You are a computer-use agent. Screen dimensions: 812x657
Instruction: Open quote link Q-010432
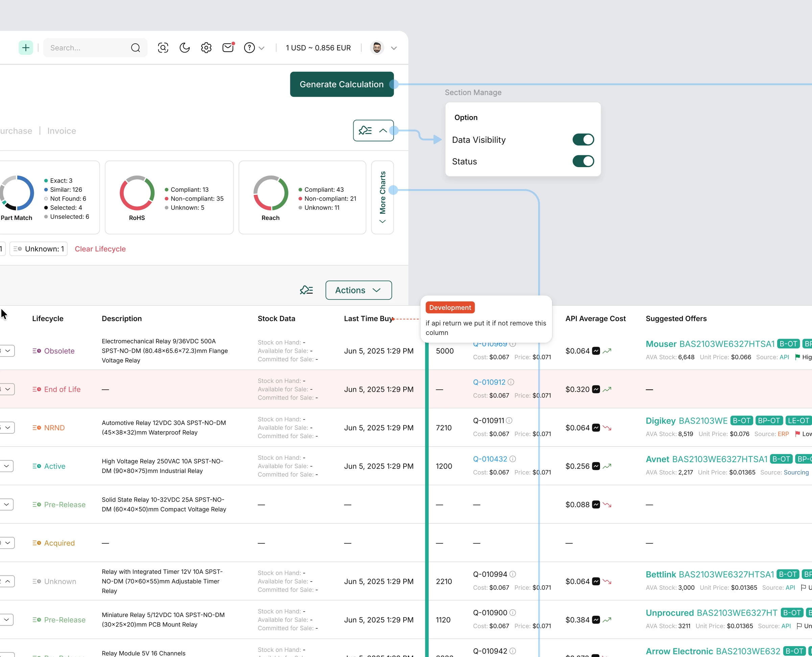(490, 459)
